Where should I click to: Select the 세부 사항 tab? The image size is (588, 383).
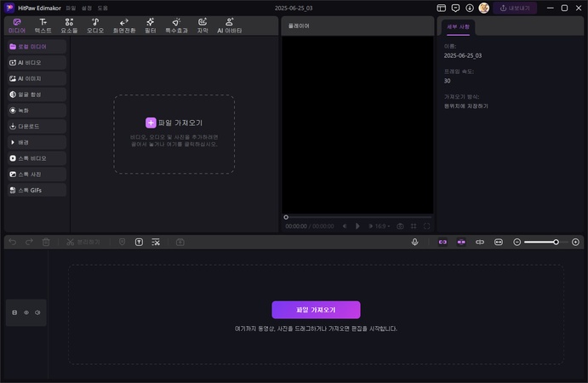pos(458,26)
